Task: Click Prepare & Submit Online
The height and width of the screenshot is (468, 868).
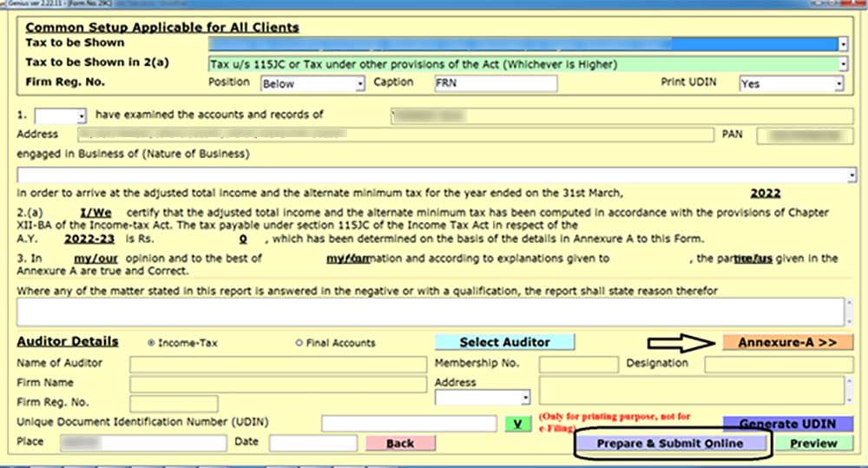Action: (x=670, y=444)
